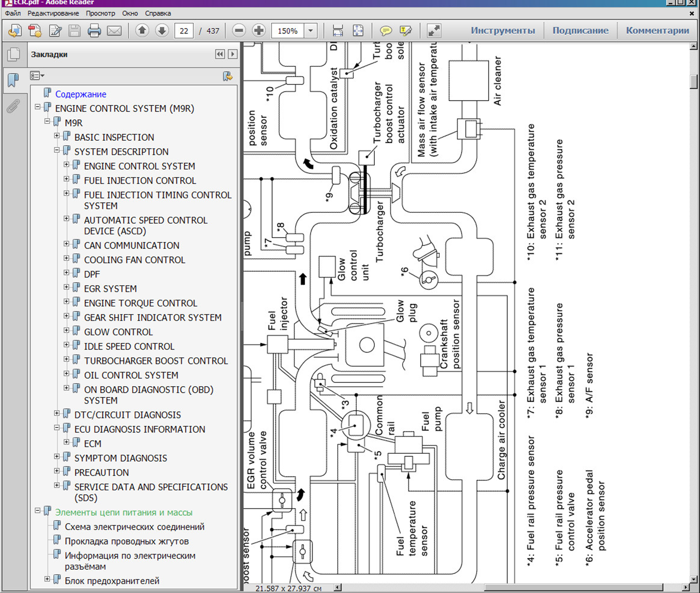Open the Attachments paperclip panel

tap(13, 106)
